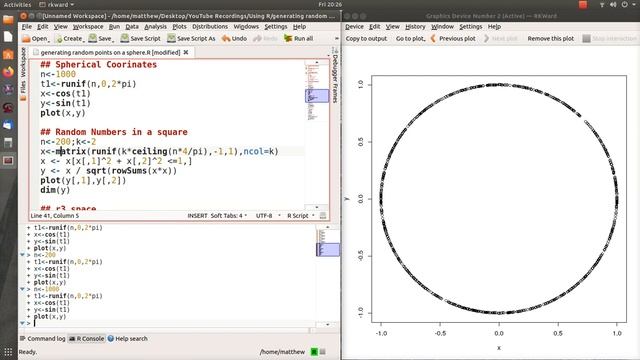Click the red recording indicator in top bar
Screen dimensions: 640x360
point(583,4)
